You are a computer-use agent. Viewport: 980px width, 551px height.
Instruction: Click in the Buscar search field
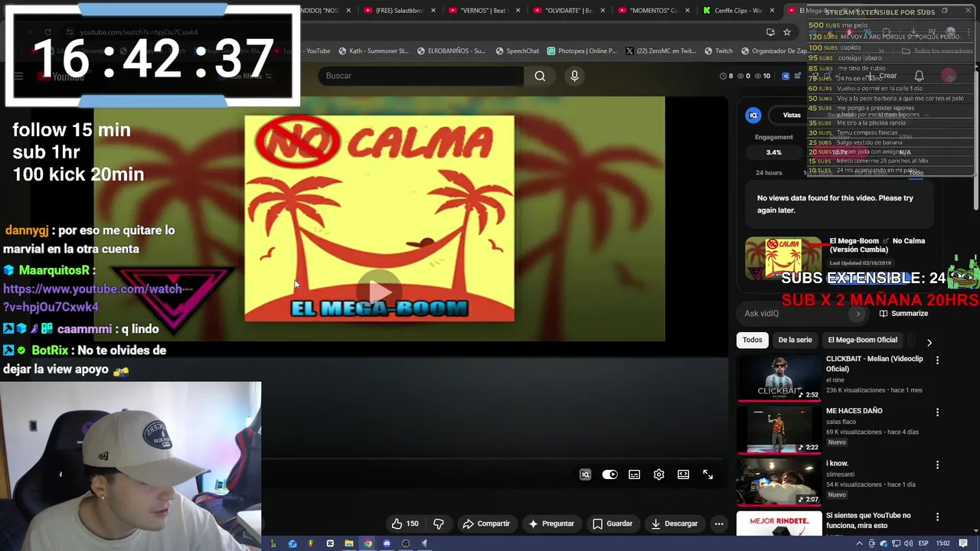pos(421,76)
